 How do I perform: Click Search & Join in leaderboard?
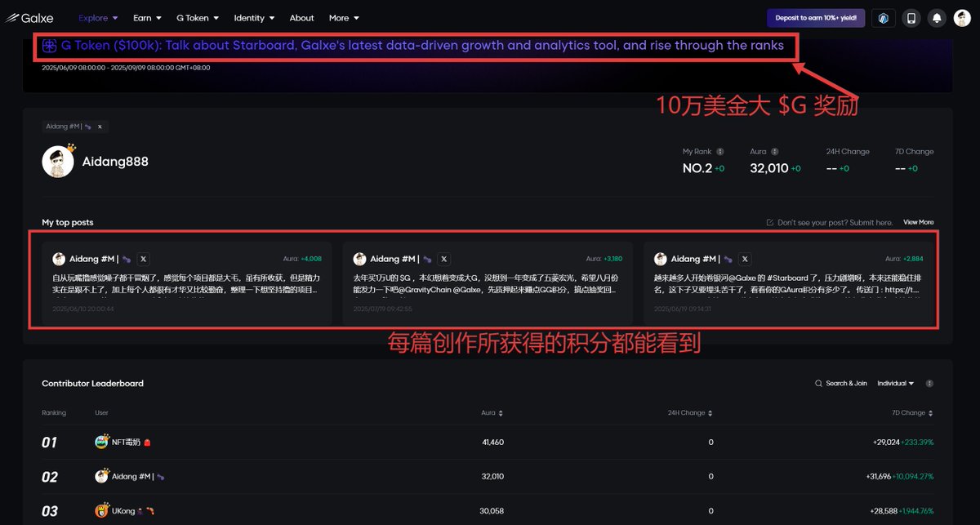[x=846, y=384]
